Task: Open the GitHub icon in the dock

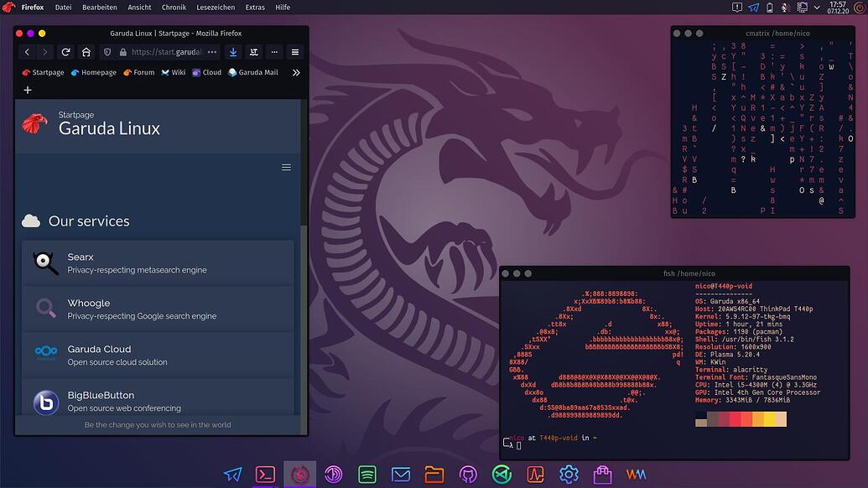Action: (x=468, y=475)
